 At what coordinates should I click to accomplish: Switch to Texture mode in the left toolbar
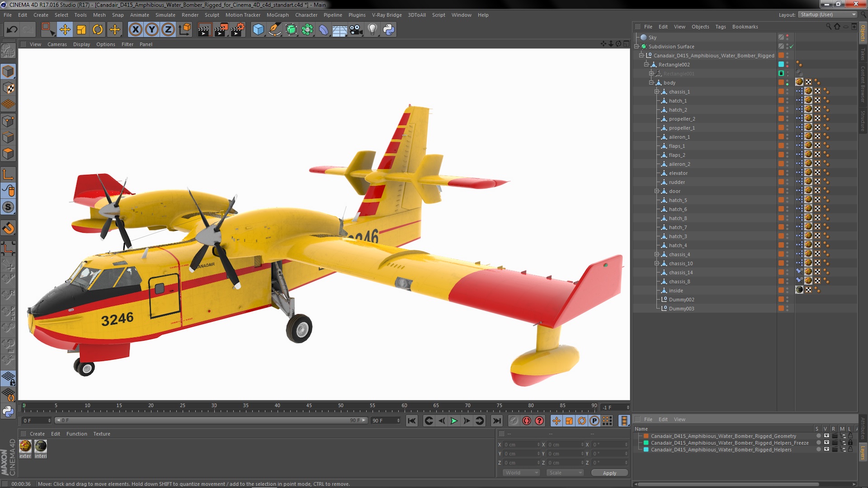8,88
